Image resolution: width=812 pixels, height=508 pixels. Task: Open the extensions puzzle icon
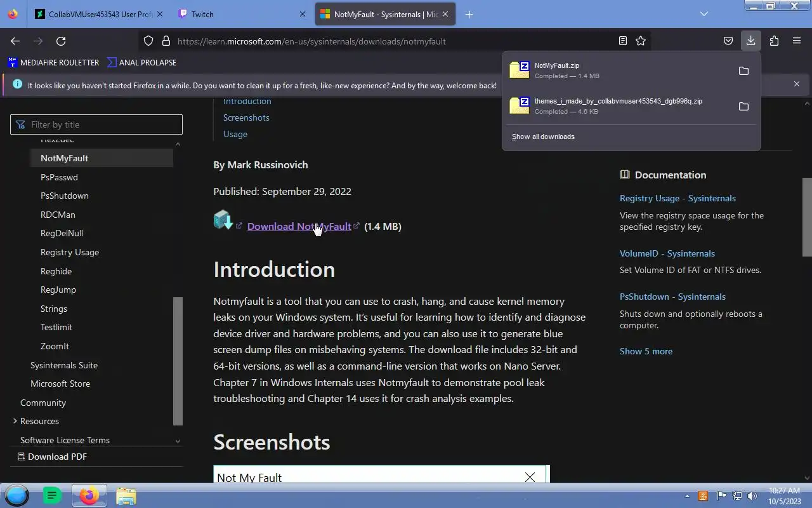tap(774, 41)
